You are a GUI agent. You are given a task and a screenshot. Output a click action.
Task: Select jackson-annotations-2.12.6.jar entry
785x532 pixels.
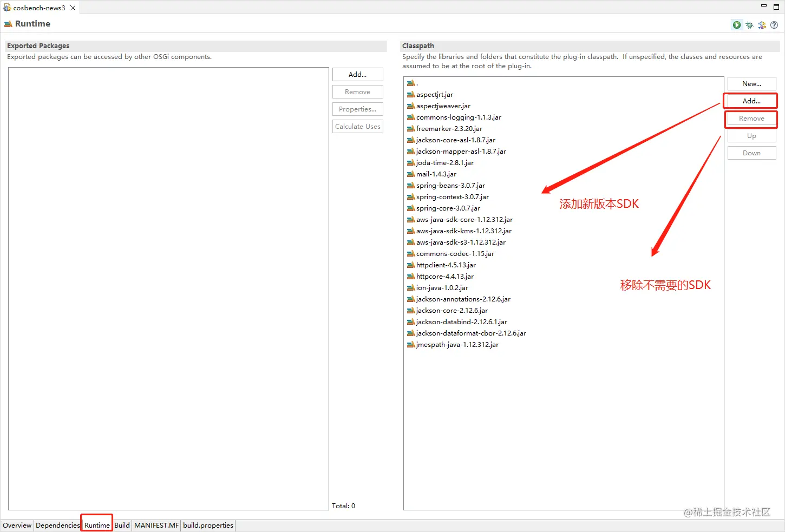click(x=459, y=299)
